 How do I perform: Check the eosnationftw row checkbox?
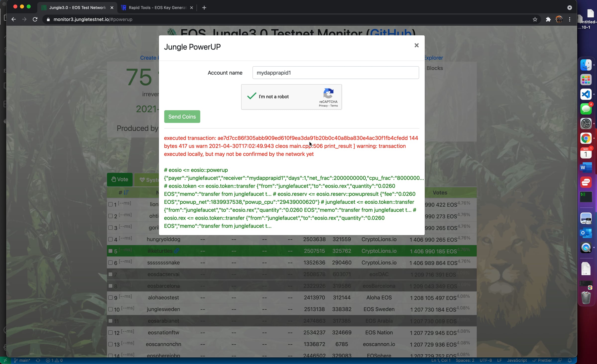[x=110, y=332]
